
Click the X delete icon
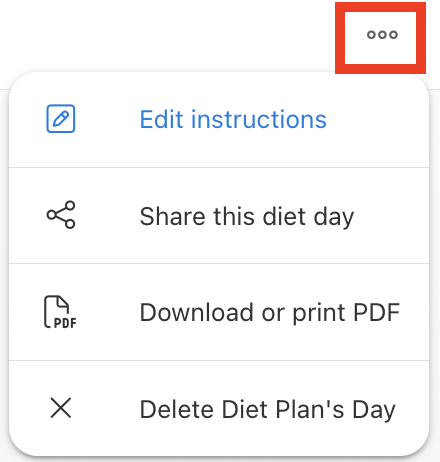pos(61,408)
